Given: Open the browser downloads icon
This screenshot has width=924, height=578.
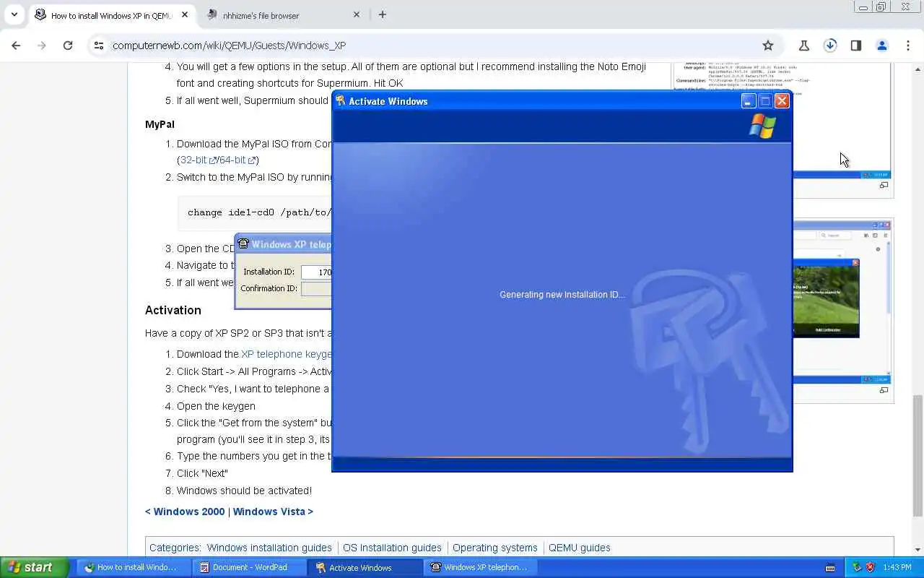Looking at the screenshot, I should (x=830, y=45).
